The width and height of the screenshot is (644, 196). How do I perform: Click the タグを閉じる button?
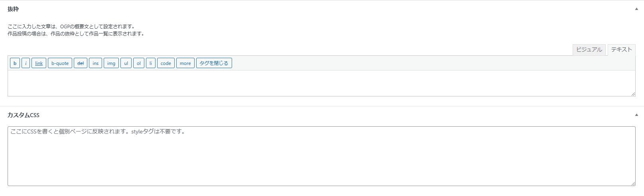(x=214, y=63)
